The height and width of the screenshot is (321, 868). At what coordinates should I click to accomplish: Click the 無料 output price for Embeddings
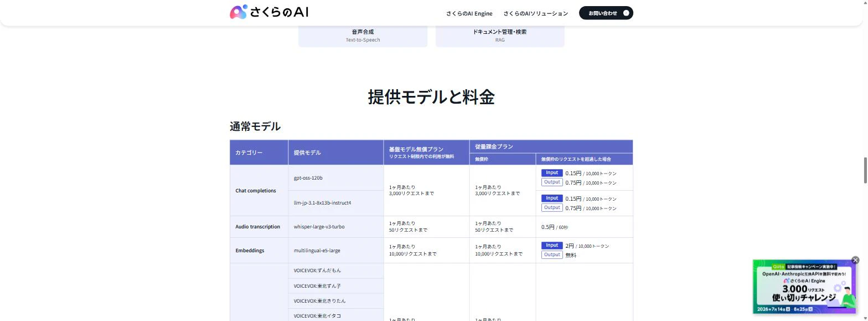click(571, 255)
